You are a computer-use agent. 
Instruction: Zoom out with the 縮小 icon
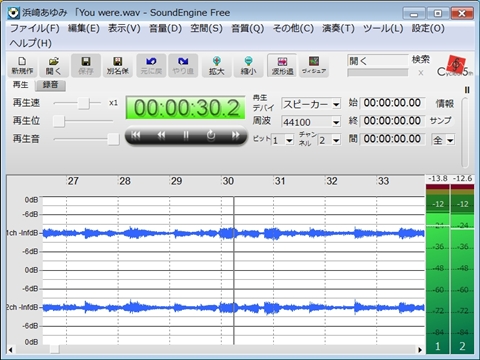[x=248, y=66]
